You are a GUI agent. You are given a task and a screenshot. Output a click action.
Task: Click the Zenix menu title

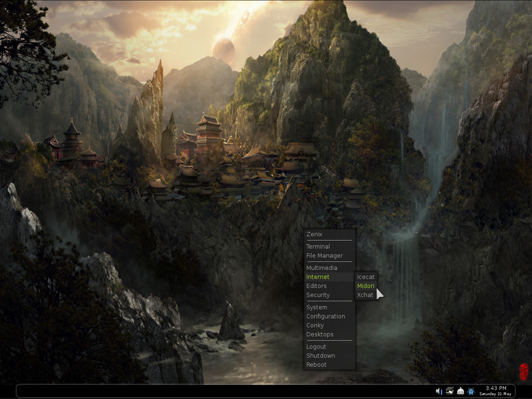click(329, 234)
